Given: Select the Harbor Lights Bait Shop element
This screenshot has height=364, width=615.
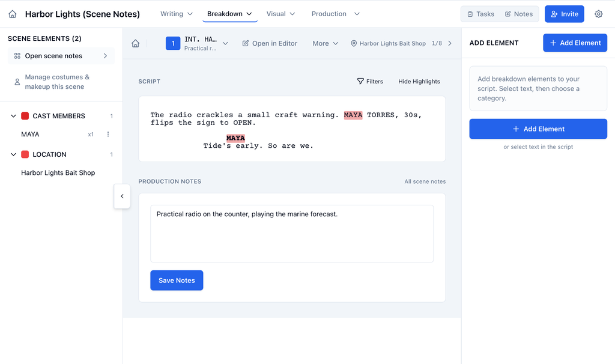Looking at the screenshot, I should 58,172.
